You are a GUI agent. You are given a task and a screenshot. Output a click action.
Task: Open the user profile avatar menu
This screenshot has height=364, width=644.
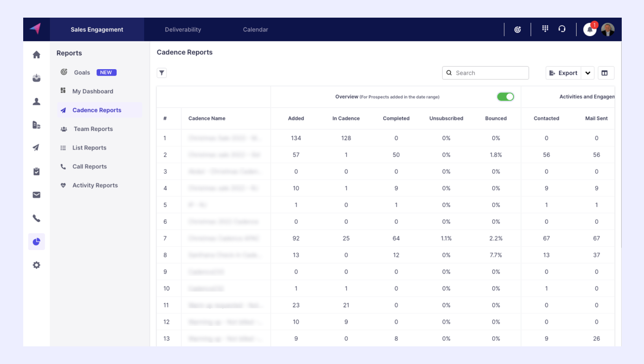coord(608,29)
